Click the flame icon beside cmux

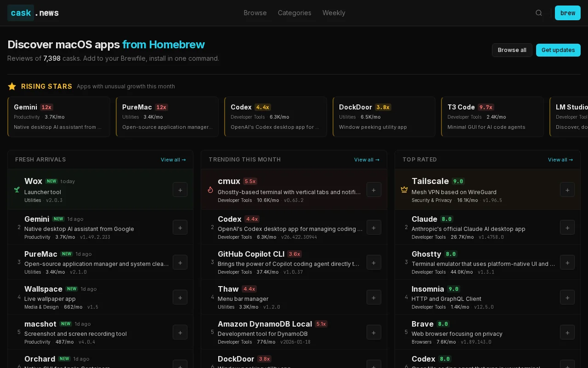(x=210, y=190)
